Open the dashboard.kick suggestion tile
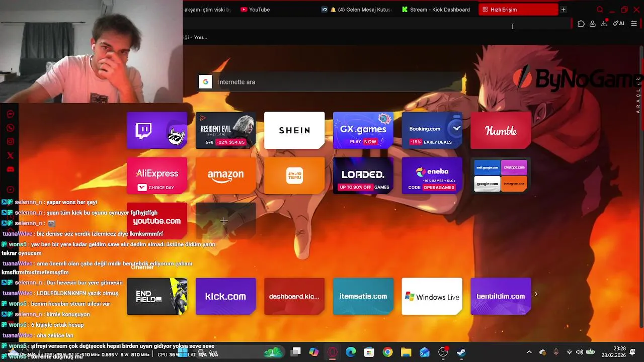Viewport: 644px width, 362px height. [294, 296]
